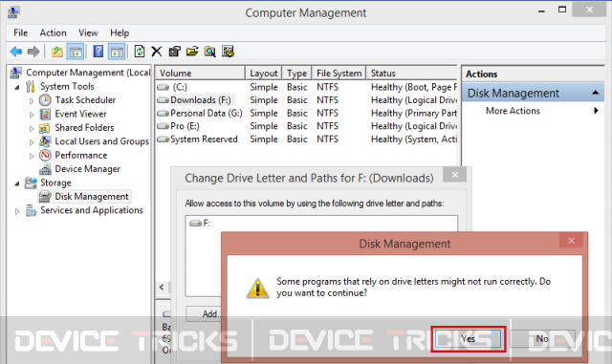Click the magnifier search toolbar icon

210,52
